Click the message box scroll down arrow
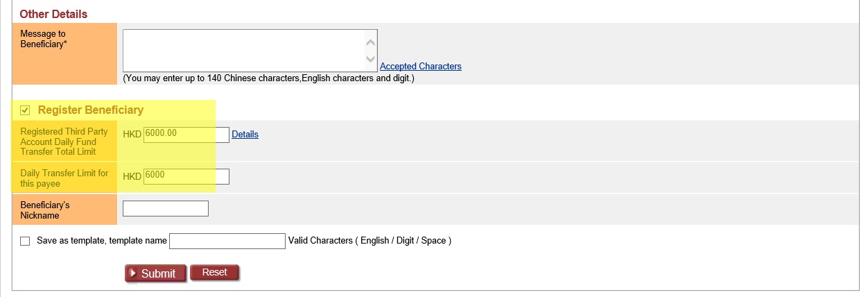 [370, 60]
